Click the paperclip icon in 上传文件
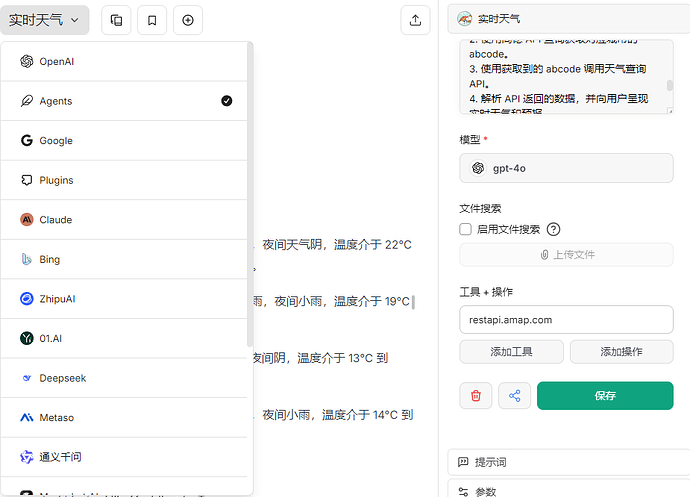This screenshot has height=497, width=690. 544,254
